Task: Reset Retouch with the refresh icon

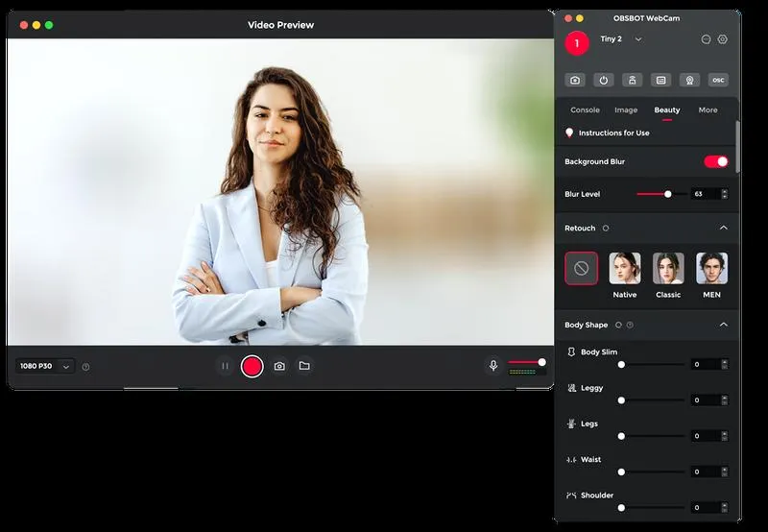Action: 606,229
